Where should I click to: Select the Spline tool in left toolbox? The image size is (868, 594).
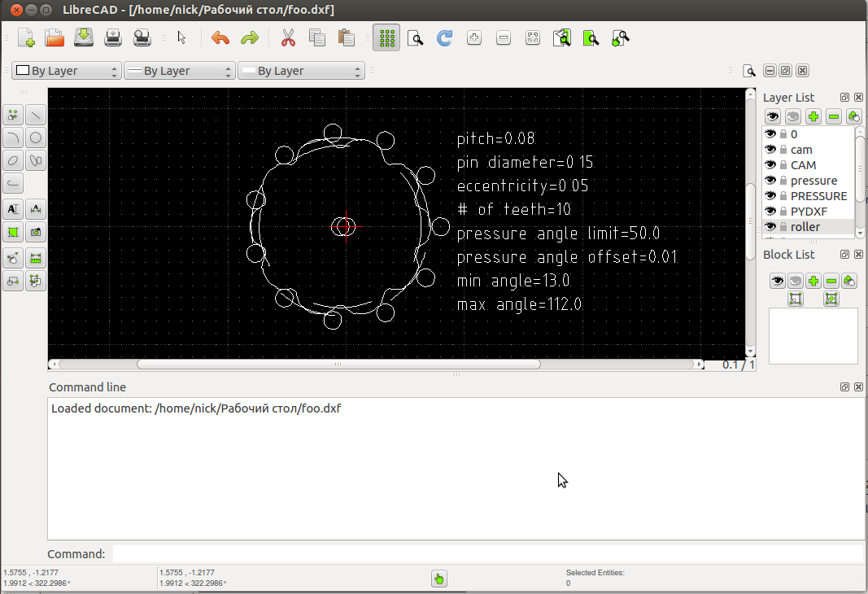(x=36, y=160)
